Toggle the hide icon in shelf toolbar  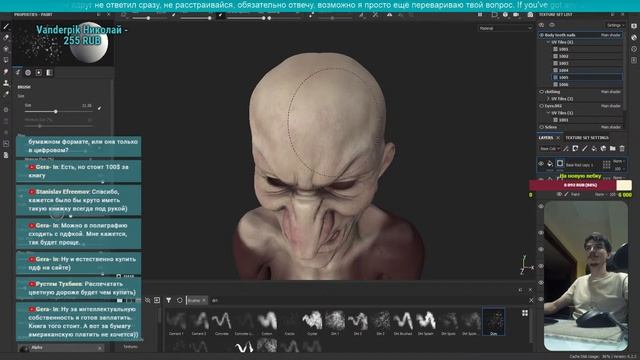147,300
